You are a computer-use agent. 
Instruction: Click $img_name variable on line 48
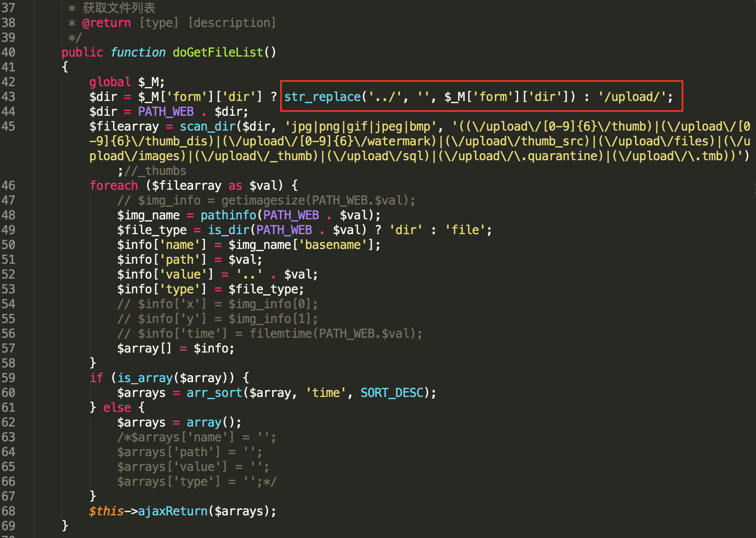[x=148, y=215]
